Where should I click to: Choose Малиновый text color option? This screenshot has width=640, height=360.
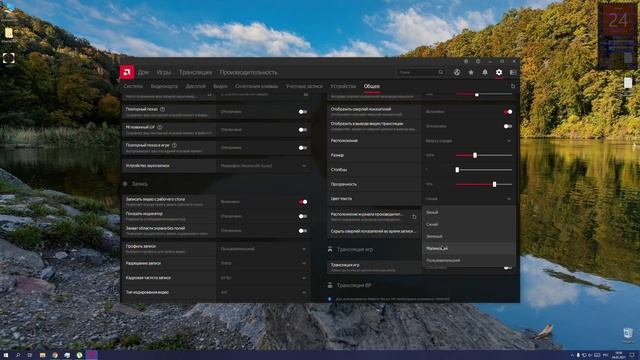point(469,248)
